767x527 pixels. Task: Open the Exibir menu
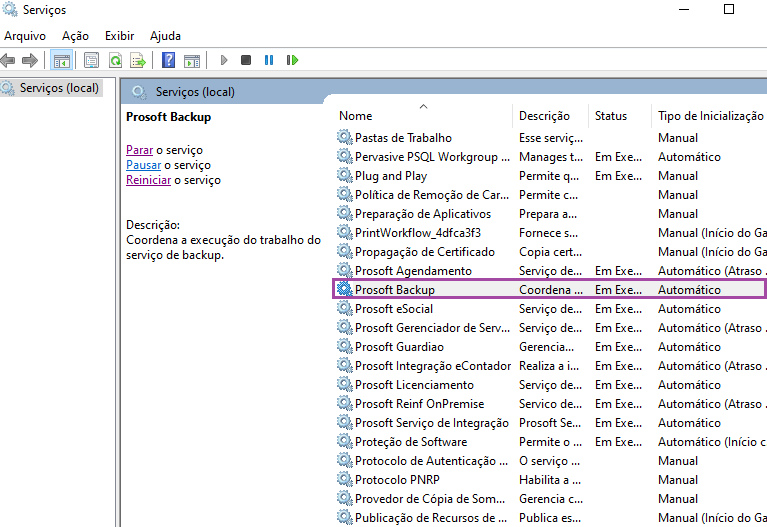(x=119, y=36)
